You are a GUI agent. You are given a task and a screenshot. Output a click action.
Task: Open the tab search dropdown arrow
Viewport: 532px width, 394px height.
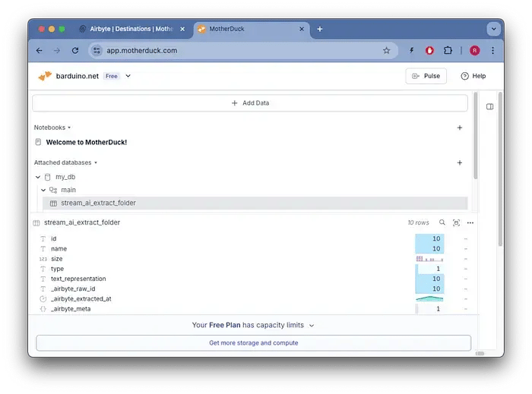(x=494, y=29)
